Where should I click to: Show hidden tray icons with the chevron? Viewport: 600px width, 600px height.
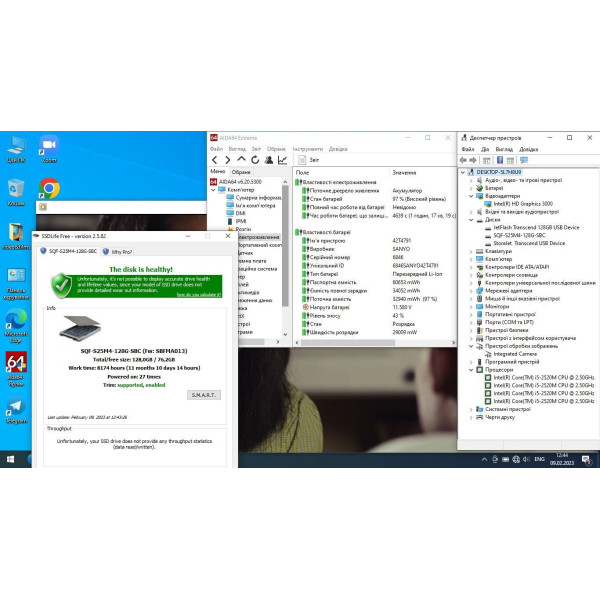click(484, 459)
